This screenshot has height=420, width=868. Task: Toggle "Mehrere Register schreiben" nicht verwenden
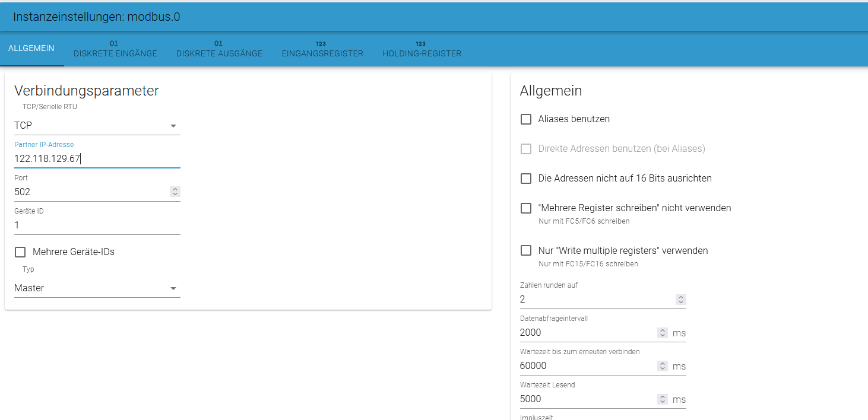tap(526, 208)
